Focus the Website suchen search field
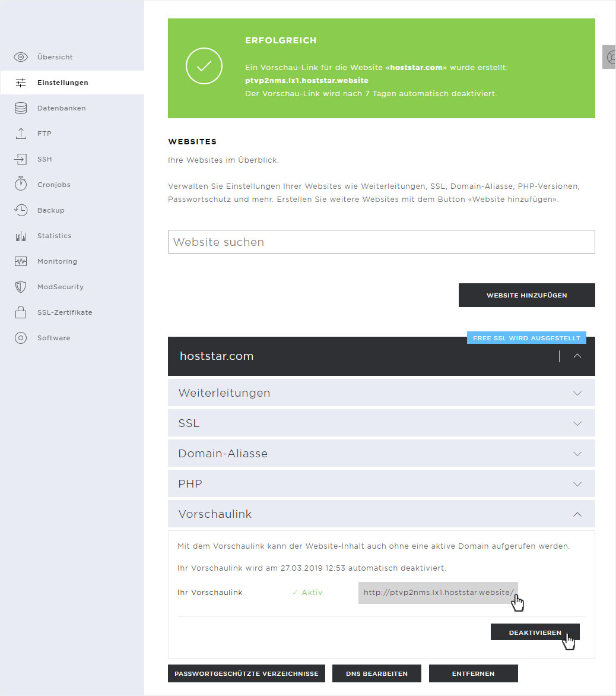The height and width of the screenshot is (696, 616). point(382,242)
